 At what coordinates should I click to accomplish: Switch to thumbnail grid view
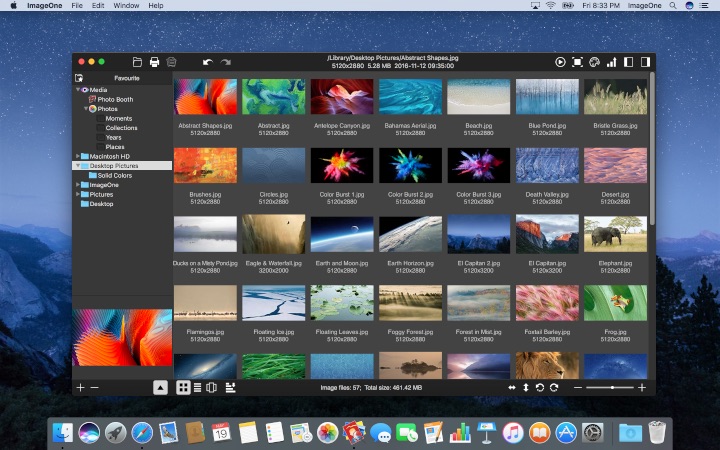(x=183, y=388)
